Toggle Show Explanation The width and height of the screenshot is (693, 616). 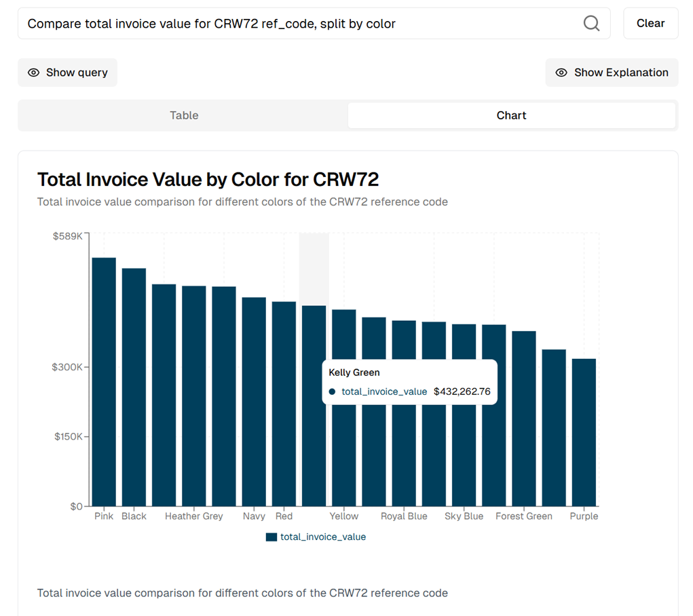pos(612,73)
